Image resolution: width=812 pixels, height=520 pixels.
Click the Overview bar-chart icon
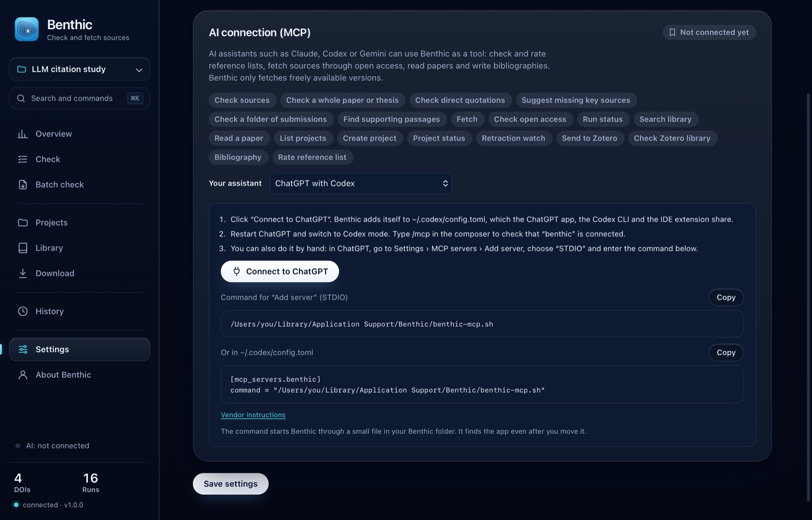click(x=23, y=134)
